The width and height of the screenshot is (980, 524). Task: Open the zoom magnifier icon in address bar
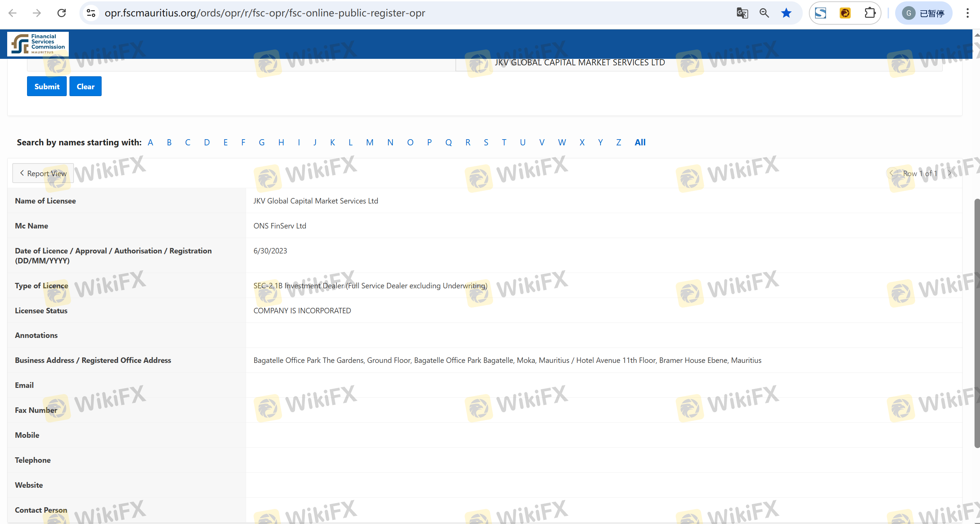point(764,13)
